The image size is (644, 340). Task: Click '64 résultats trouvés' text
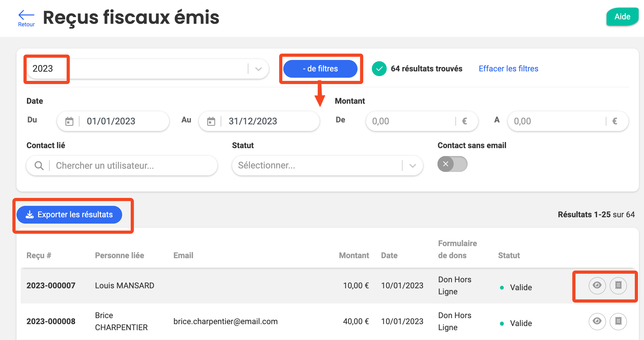click(x=426, y=69)
